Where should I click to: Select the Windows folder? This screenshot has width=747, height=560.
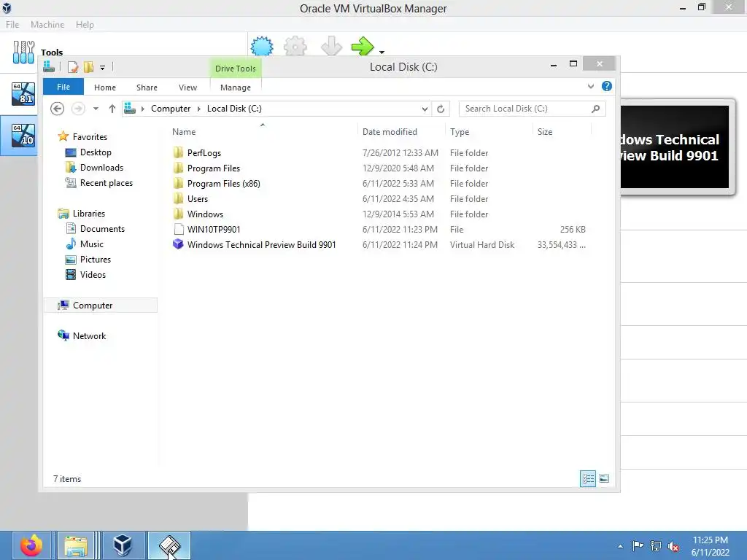coord(205,214)
